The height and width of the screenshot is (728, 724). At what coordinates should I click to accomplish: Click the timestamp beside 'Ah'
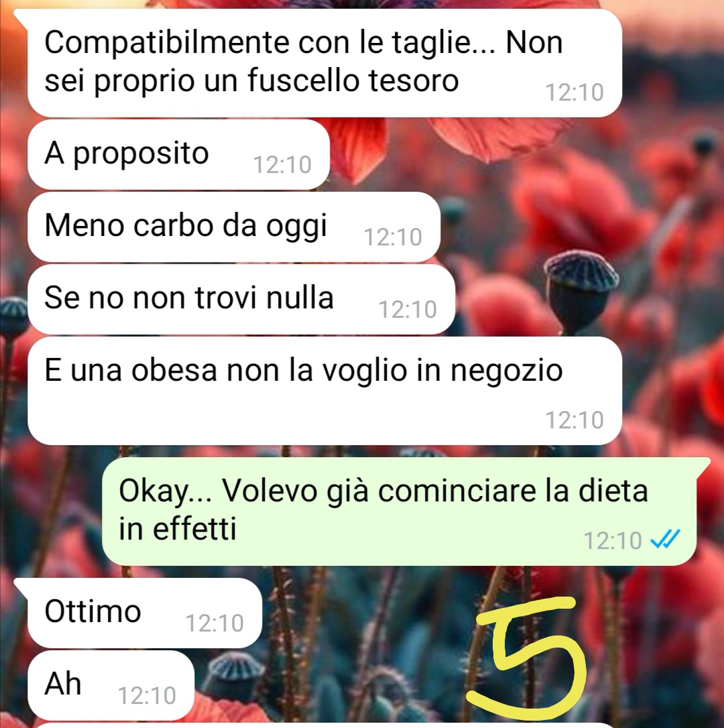(147, 696)
